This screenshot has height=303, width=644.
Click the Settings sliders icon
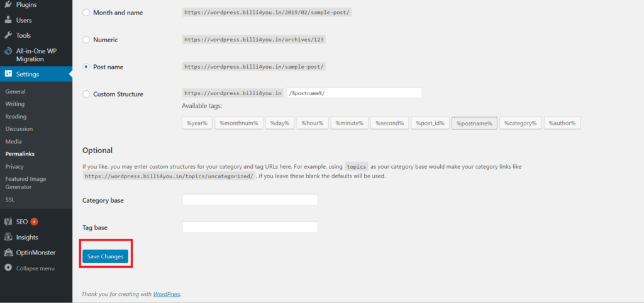tap(8, 74)
